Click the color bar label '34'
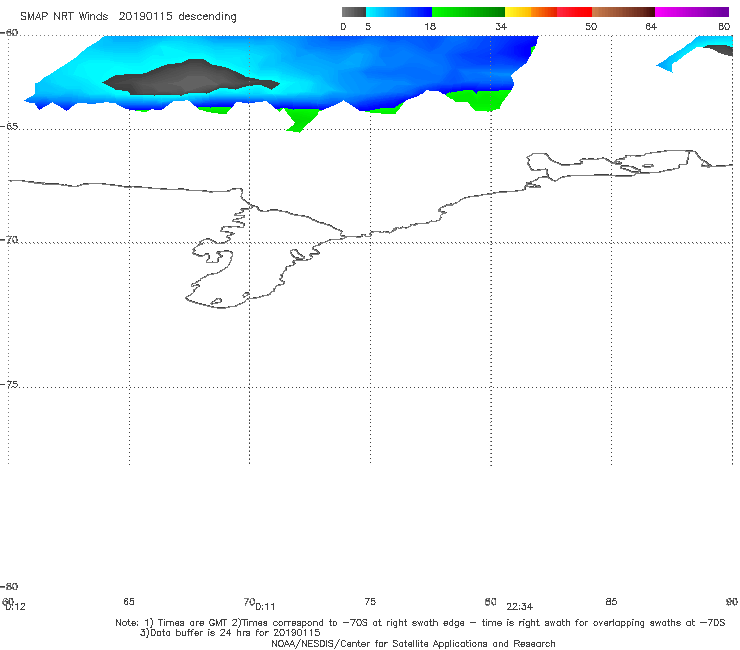Image resolution: width=740 pixels, height=650 pixels. tap(501, 26)
